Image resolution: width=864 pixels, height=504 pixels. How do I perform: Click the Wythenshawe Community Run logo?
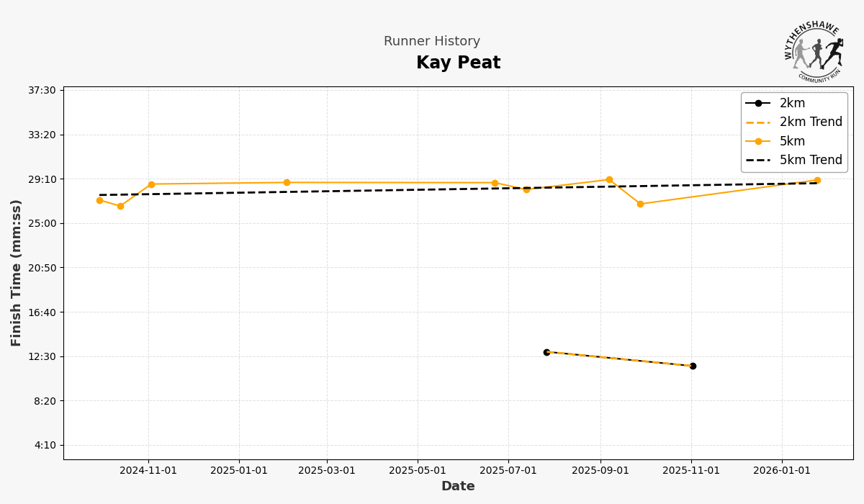814,50
